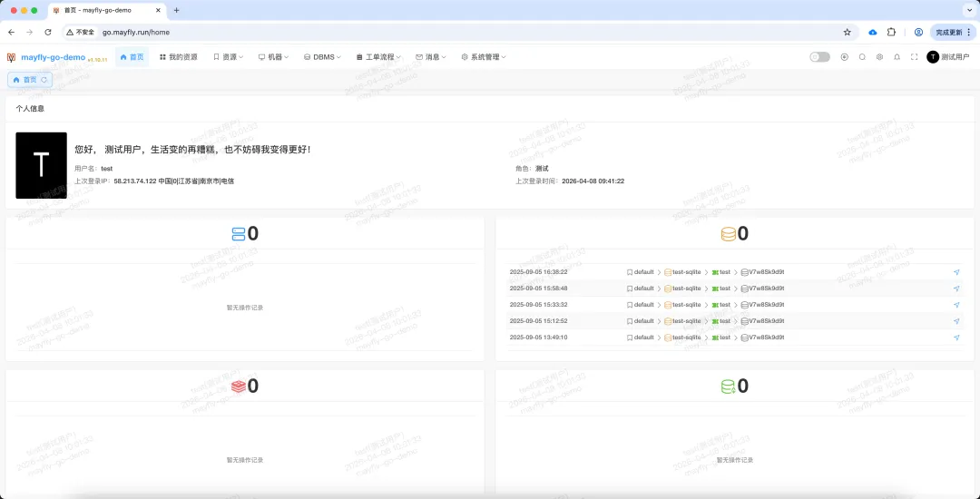980x499 pixels.
Task: Click the large black T avatar
Action: tap(41, 165)
